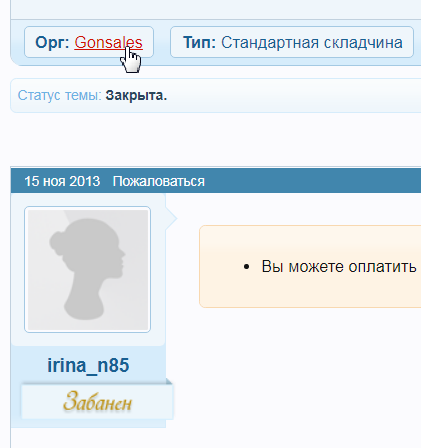Screen dimensions: 421x448
Task: Open the silhouette avatar of irina_n85
Action: (88, 270)
